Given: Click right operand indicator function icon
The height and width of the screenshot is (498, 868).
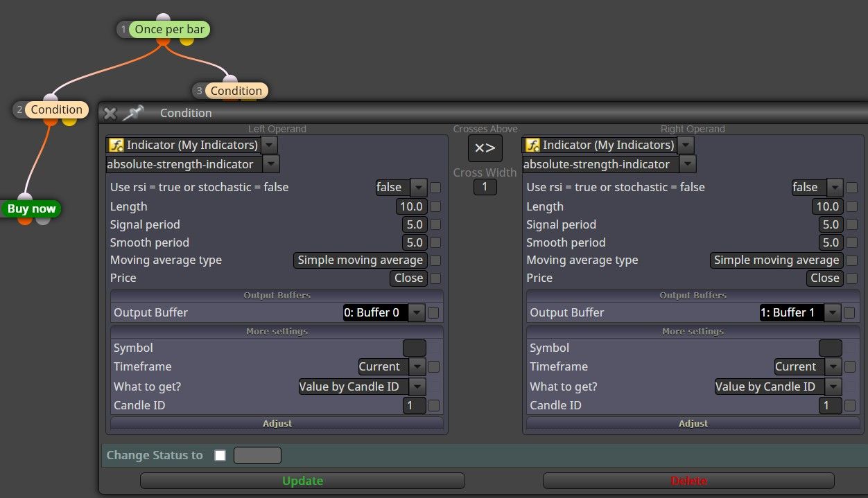Looking at the screenshot, I should coord(532,145).
